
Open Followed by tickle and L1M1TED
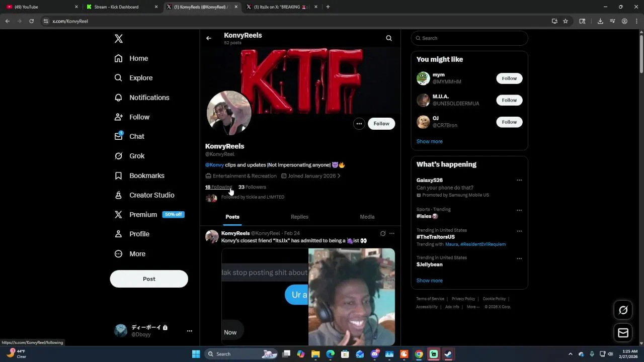pos(253,197)
